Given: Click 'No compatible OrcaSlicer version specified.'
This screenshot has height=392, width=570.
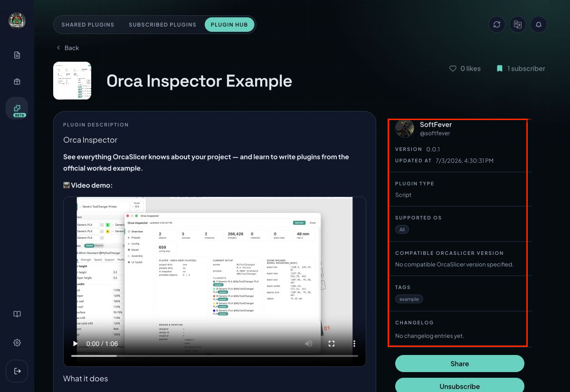Looking at the screenshot, I should pyautogui.click(x=455, y=265).
